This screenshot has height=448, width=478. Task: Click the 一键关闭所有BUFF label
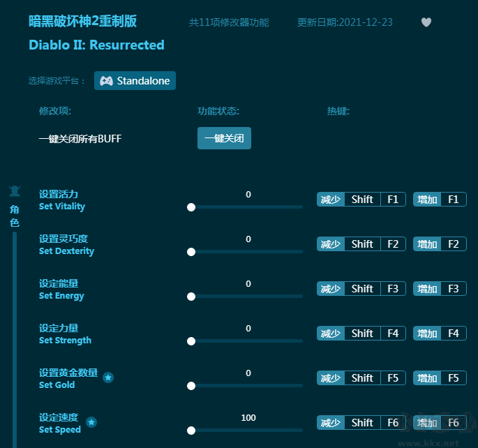coord(80,139)
